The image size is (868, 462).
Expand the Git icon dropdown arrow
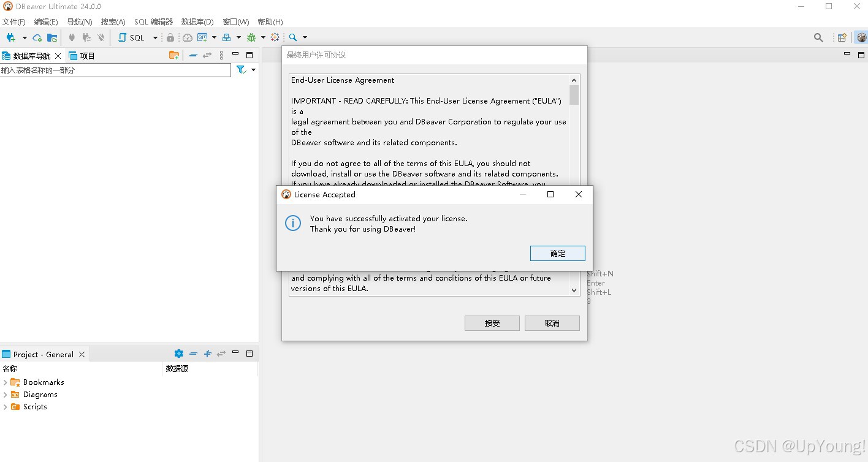214,37
